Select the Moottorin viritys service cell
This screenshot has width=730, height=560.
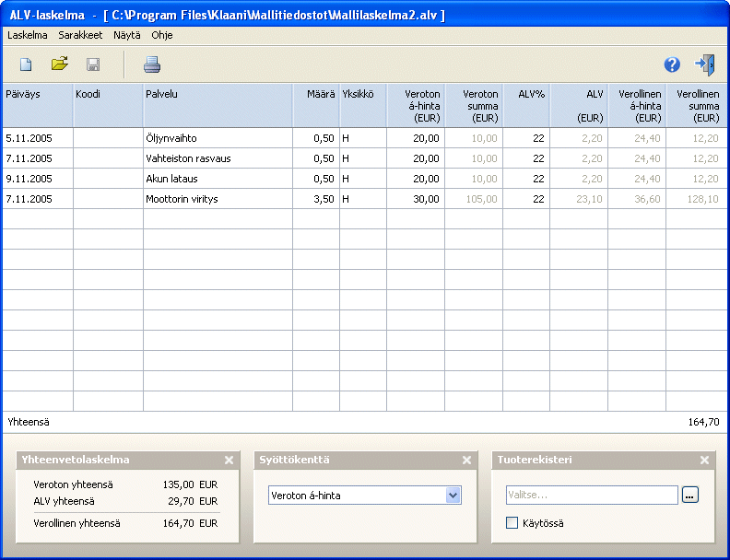pyautogui.click(x=218, y=199)
